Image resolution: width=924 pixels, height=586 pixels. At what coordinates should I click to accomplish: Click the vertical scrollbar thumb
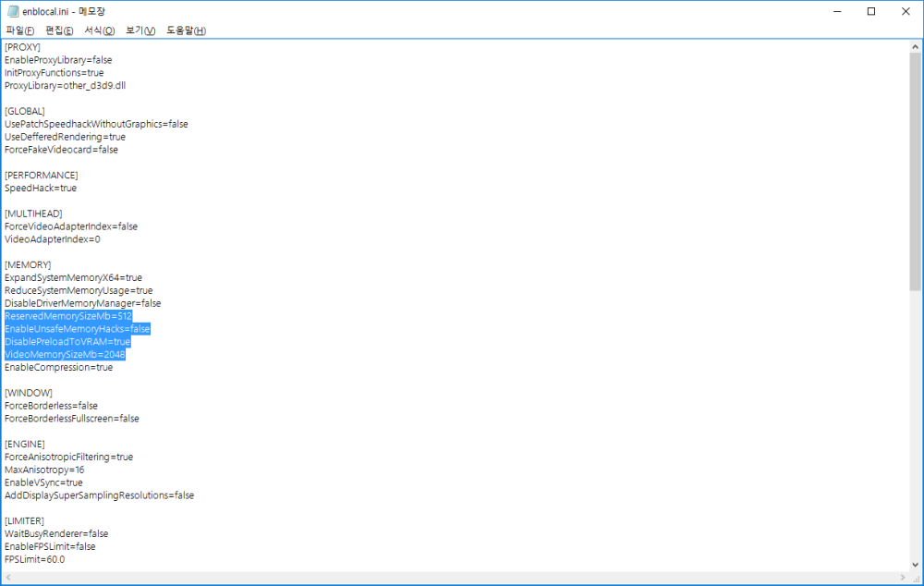point(915,171)
